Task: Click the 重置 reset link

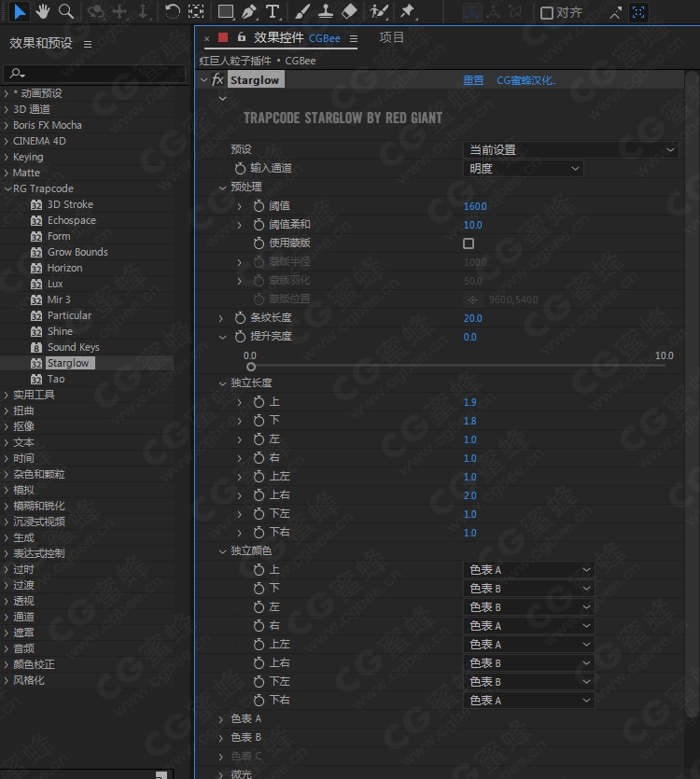Action: click(473, 80)
